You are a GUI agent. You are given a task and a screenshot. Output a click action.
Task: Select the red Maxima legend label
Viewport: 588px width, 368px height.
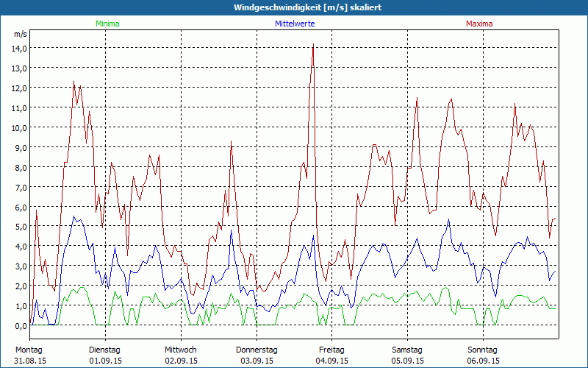click(480, 24)
